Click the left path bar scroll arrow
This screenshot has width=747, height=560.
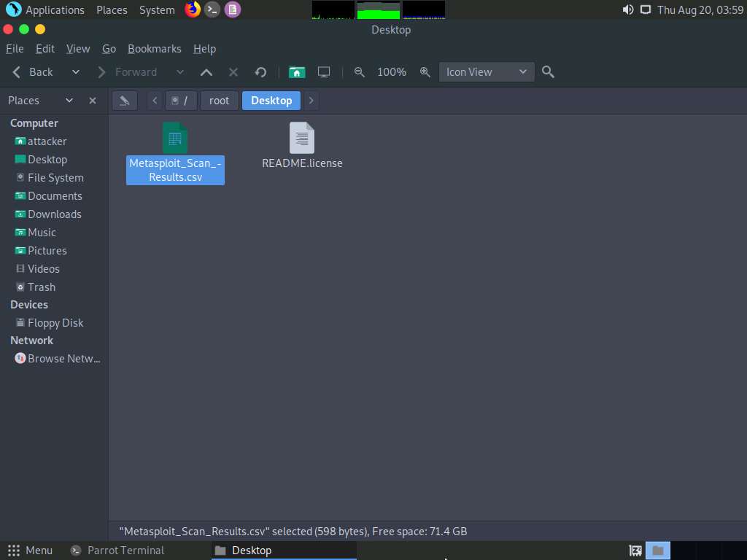point(155,101)
